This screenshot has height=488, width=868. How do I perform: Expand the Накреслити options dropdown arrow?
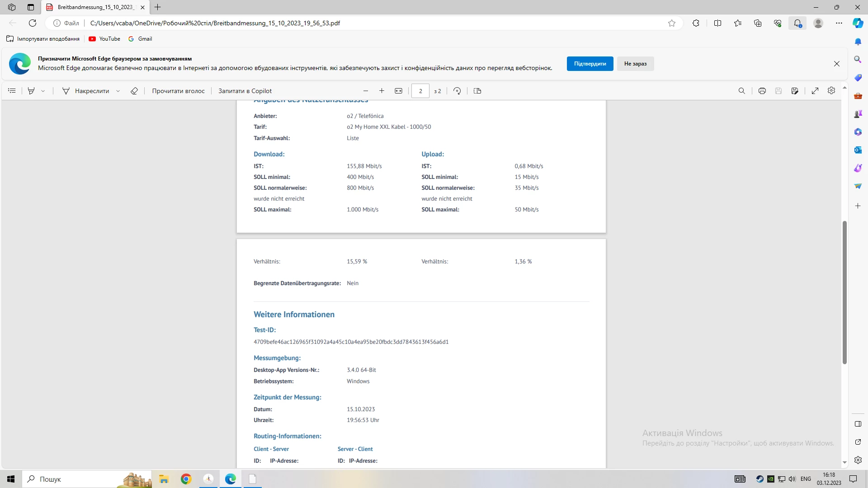(118, 91)
